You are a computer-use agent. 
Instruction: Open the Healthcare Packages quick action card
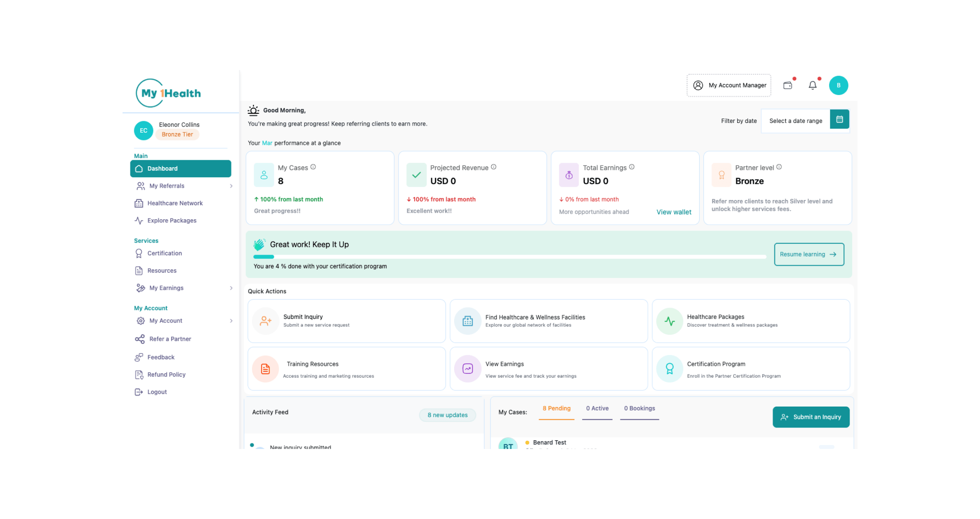(x=751, y=321)
